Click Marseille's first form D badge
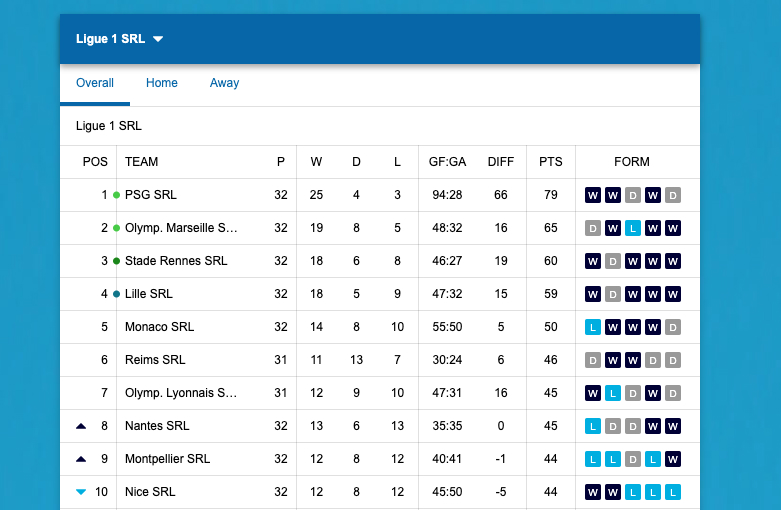The image size is (781, 510). pos(593,228)
